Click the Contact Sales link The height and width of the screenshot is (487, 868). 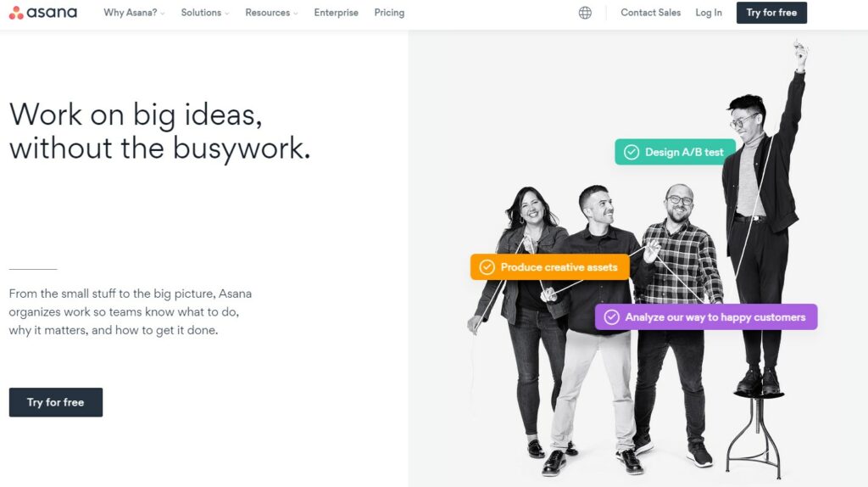click(x=650, y=13)
